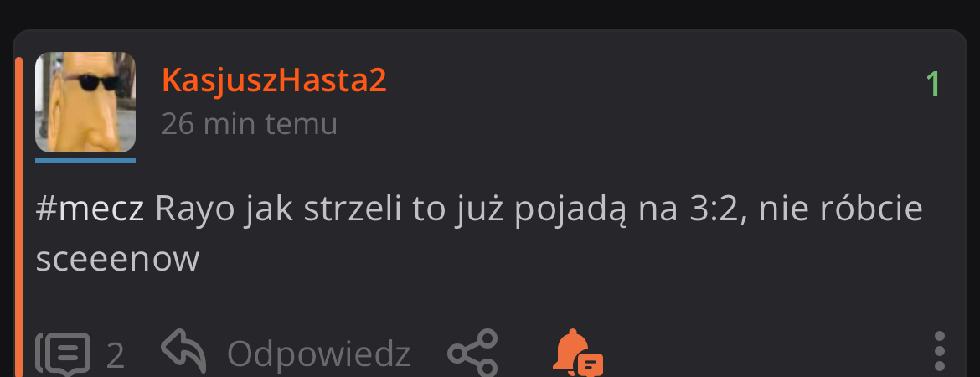Click the green vote count 1
This screenshot has height=377, width=980.
[932, 85]
